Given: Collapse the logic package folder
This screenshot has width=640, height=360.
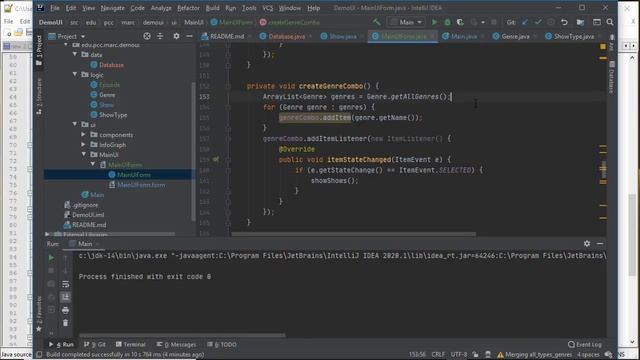Looking at the screenshot, I should point(75,74).
